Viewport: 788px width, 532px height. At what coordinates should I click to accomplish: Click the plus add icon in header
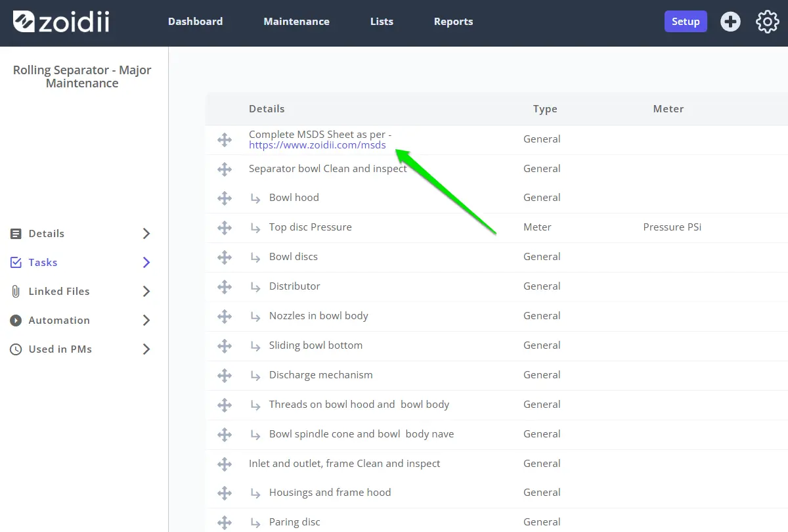pos(730,22)
